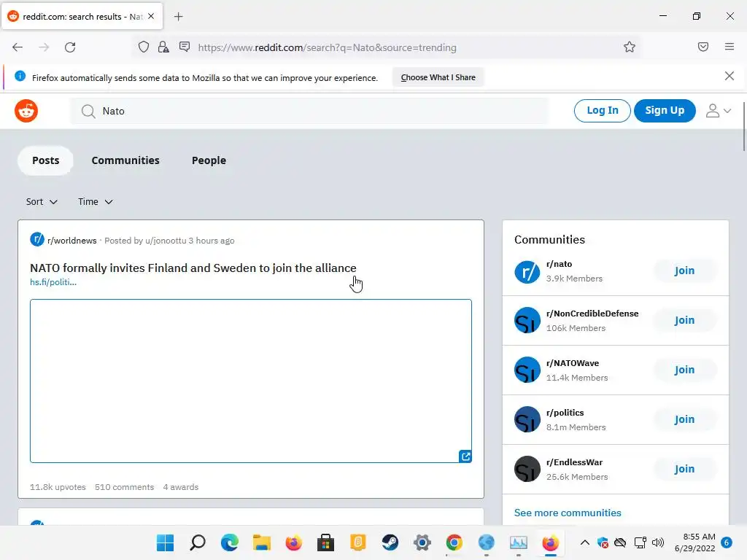Viewport: 747px width, 560px height.
Task: Open the Windows Start menu
Action: 166,542
